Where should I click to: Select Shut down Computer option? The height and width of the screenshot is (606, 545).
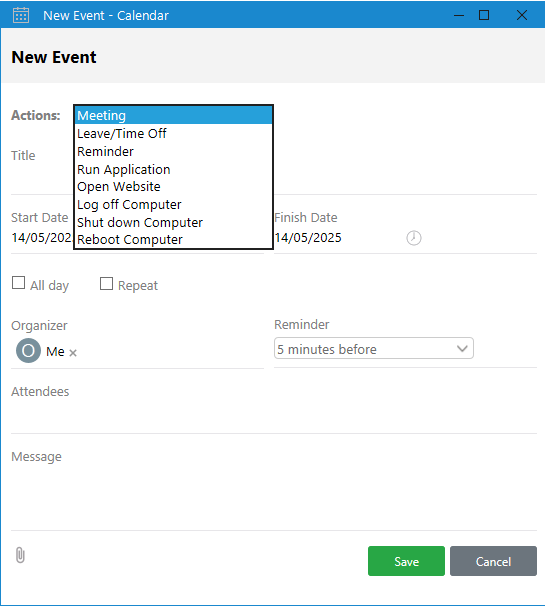click(x=174, y=222)
